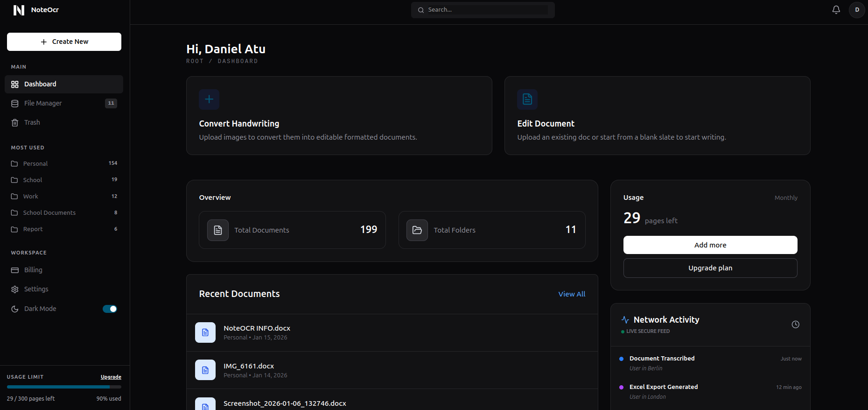The image size is (868, 410).
Task: Click the 29 pages left figure
Action: coord(632,218)
